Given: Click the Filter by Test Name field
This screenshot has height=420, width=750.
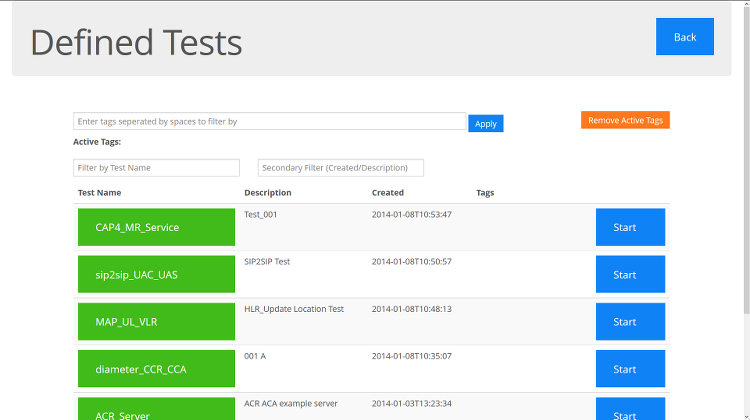Looking at the screenshot, I should pos(156,168).
